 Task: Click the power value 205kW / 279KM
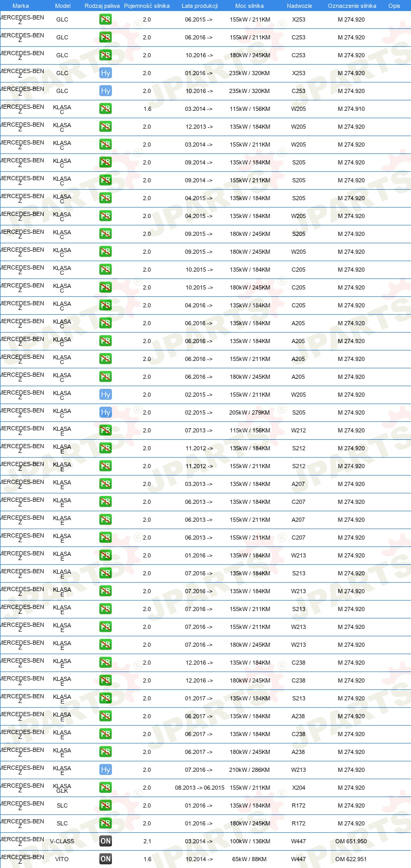(x=250, y=413)
